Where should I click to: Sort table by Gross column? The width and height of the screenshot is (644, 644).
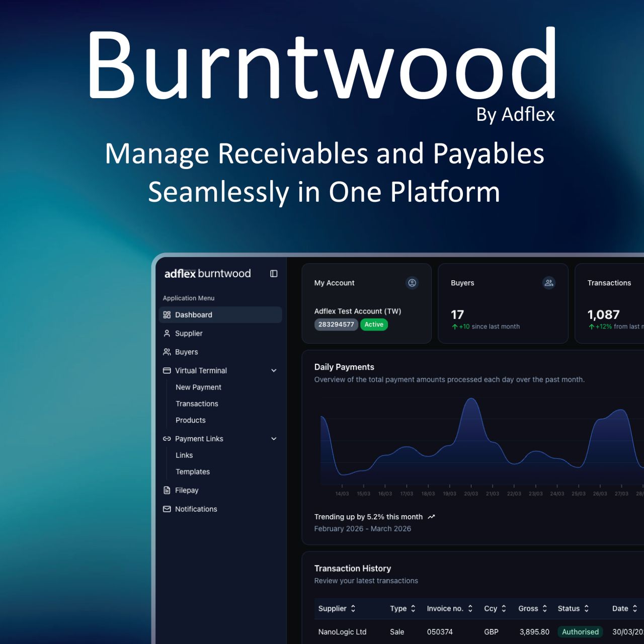coord(533,608)
